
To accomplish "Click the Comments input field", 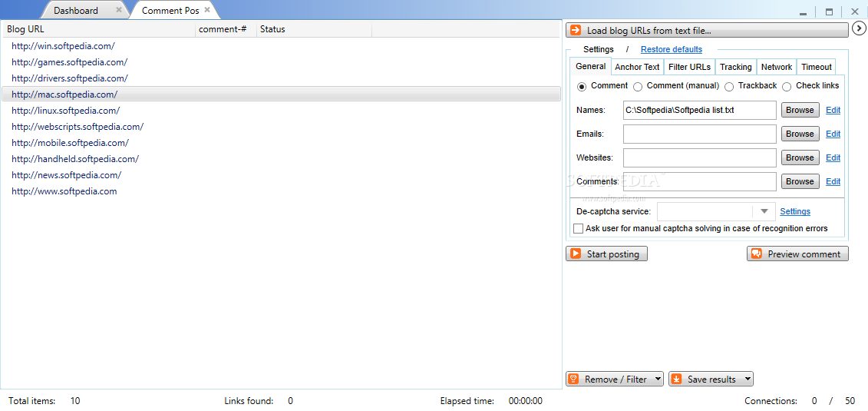I will [x=700, y=181].
